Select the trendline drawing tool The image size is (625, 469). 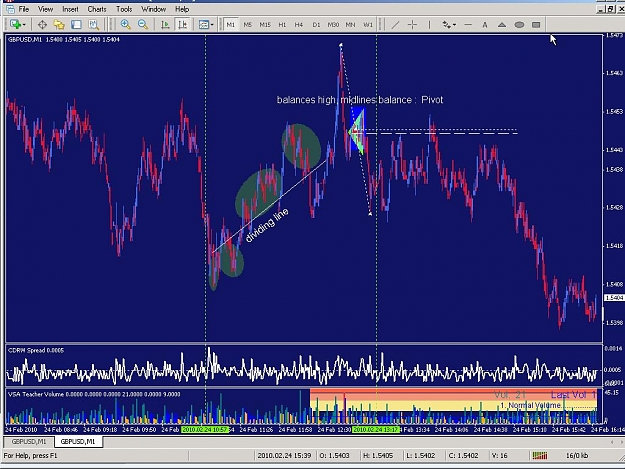(395, 25)
